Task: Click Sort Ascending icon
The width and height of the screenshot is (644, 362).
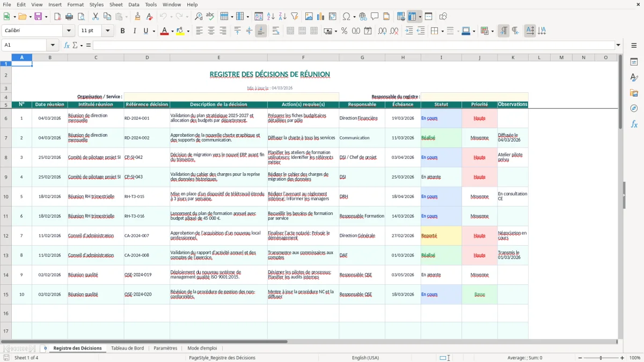Action: coord(271,17)
